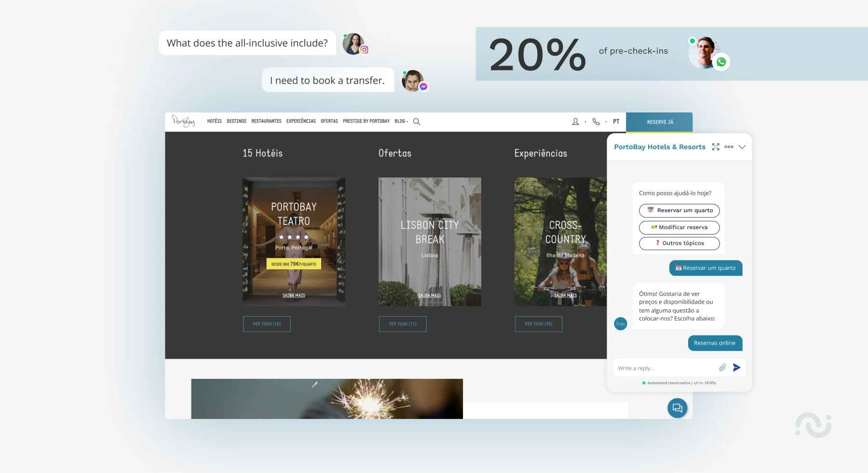Screen dimensions: 868x473
Task: Click the PortoBay logo
Action: click(183, 121)
